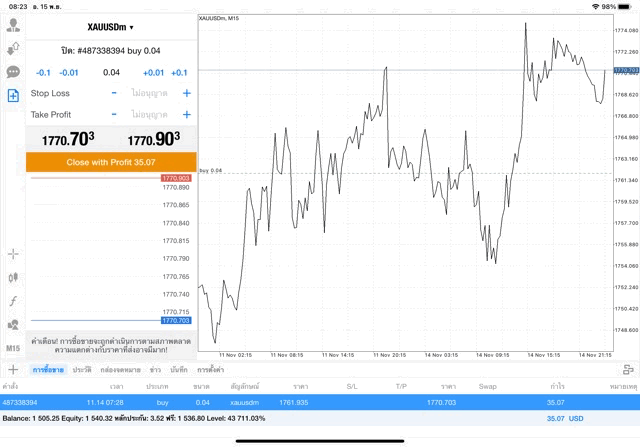The height and width of the screenshot is (447, 640).
Task: Tap the battery indicator in status bar
Action: [624, 7]
